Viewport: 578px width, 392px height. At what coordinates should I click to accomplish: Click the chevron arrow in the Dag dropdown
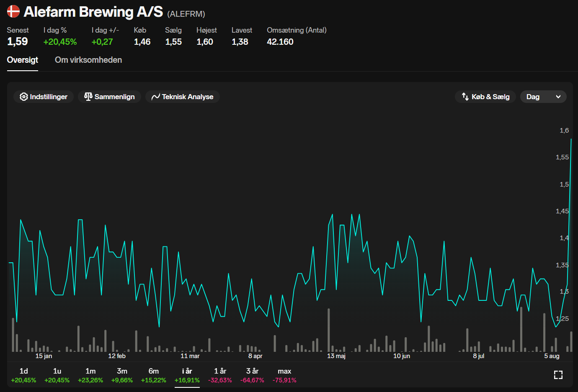click(558, 97)
